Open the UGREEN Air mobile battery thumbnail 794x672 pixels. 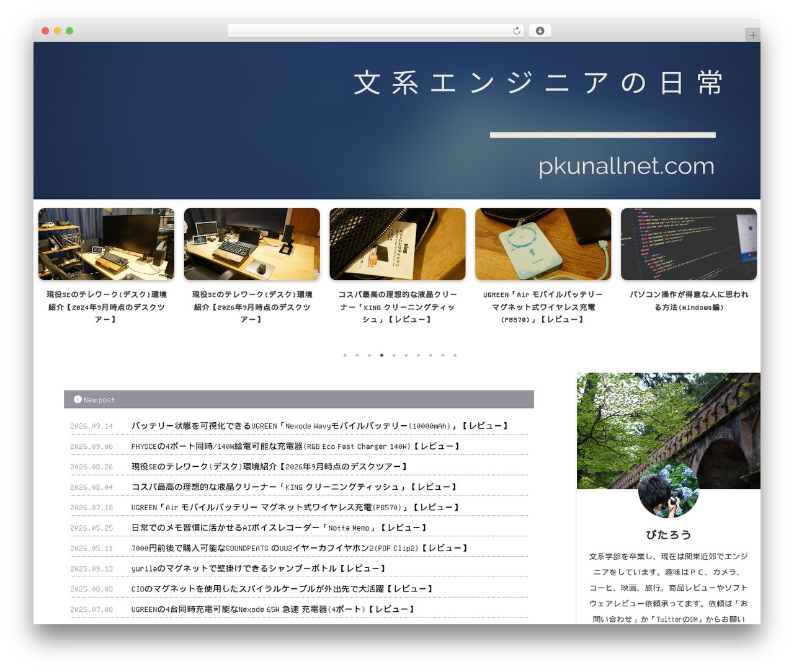click(543, 244)
